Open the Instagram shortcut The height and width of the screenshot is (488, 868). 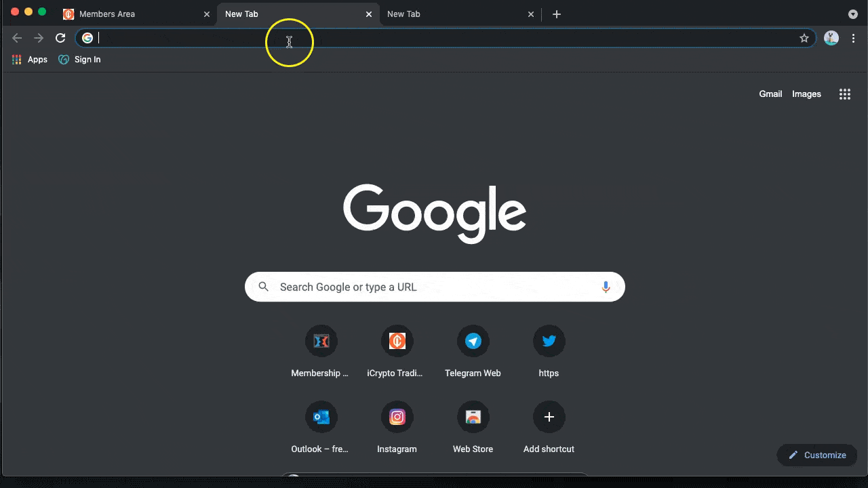(397, 417)
